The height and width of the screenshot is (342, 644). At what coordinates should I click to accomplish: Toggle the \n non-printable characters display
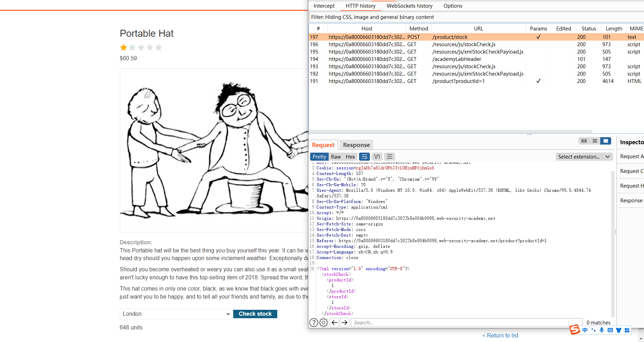coord(377,156)
